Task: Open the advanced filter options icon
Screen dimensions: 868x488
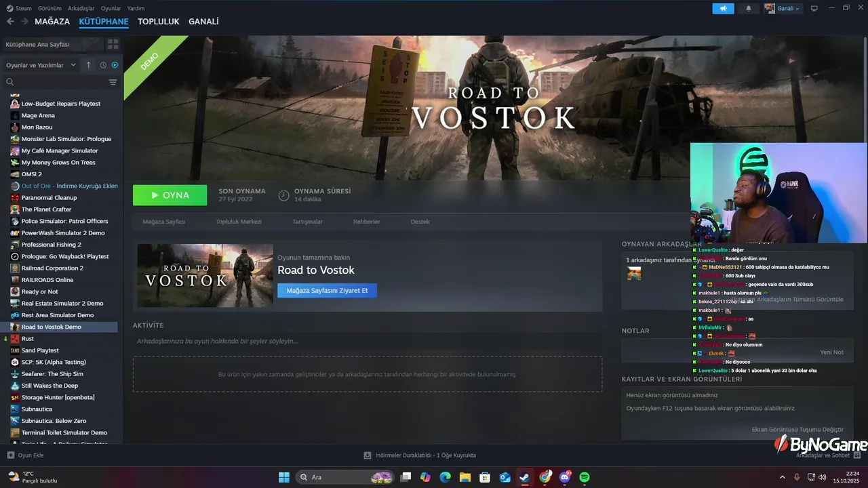Action: [x=113, y=82]
